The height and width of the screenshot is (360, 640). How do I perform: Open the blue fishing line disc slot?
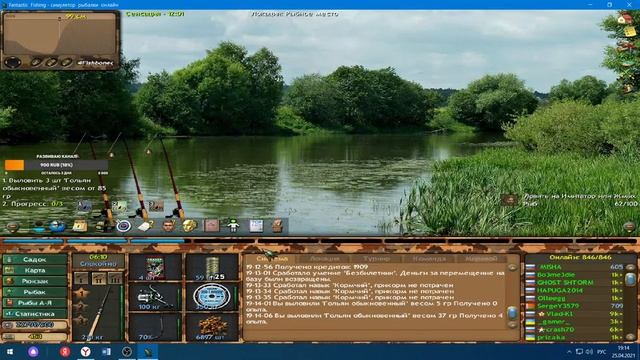coord(212,297)
